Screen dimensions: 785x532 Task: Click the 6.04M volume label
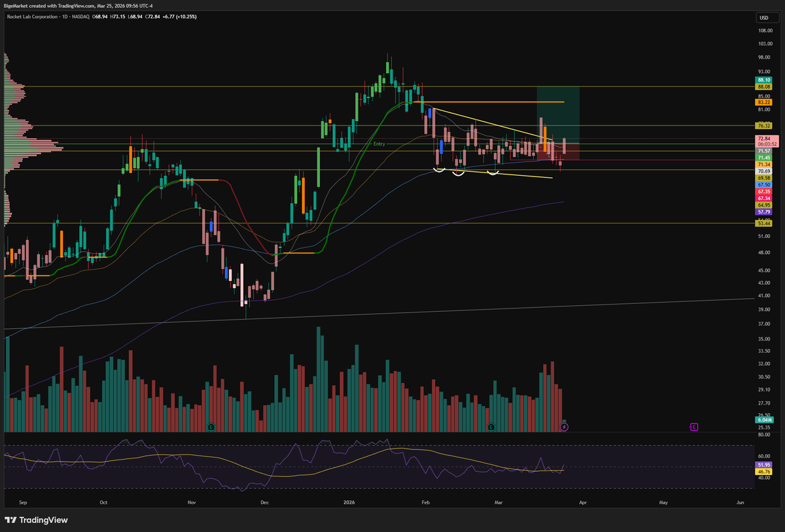[763, 421]
